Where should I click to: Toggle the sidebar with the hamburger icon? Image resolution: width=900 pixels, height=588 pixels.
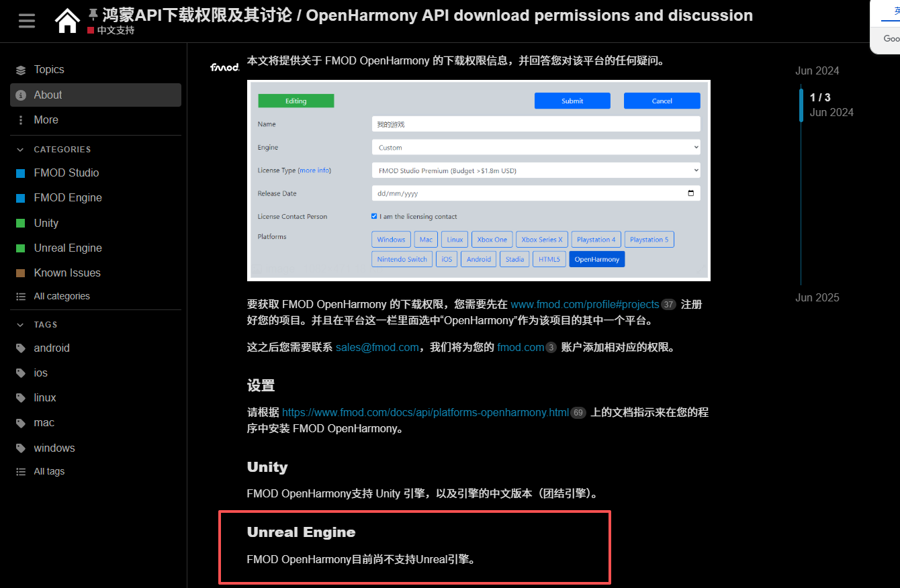tap(27, 21)
